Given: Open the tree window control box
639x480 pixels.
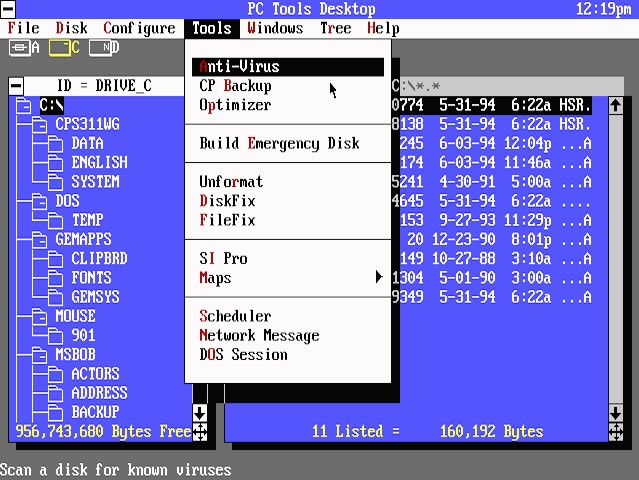Looking at the screenshot, I should (16, 86).
